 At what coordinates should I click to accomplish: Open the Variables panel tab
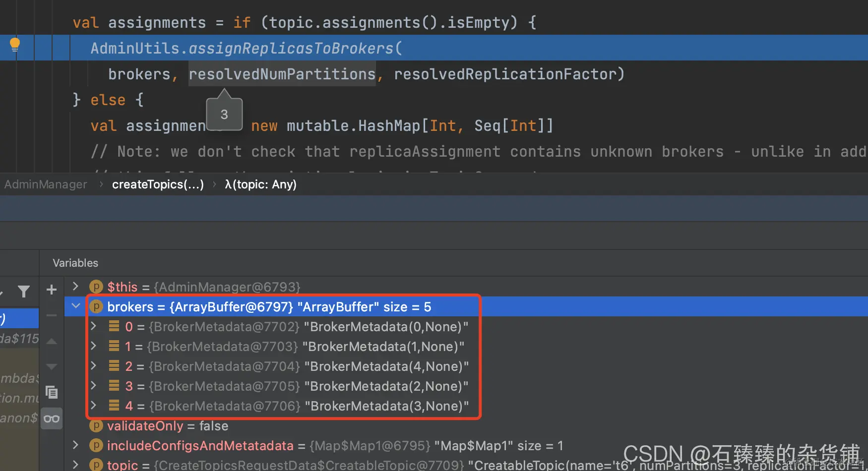pyautogui.click(x=75, y=263)
